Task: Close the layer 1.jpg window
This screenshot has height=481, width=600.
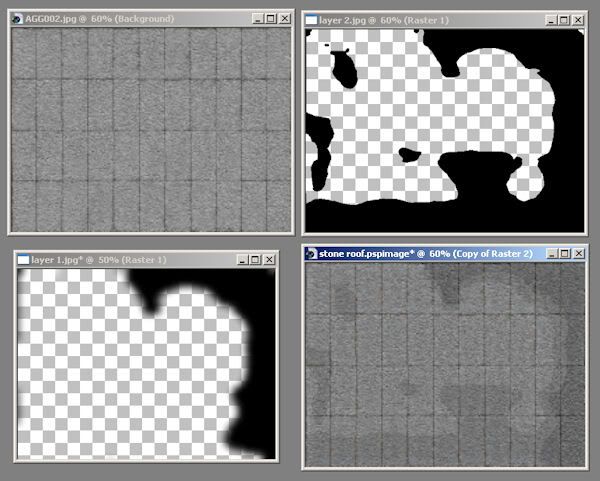Action: pos(269,259)
